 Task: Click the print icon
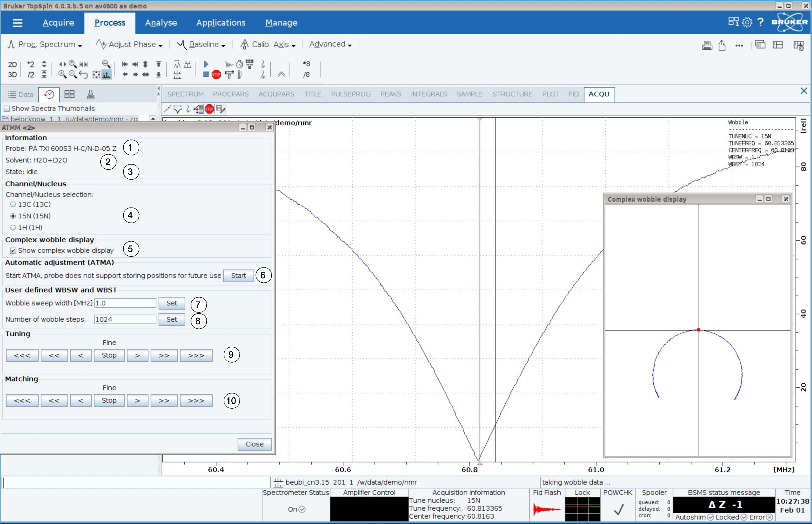point(707,45)
